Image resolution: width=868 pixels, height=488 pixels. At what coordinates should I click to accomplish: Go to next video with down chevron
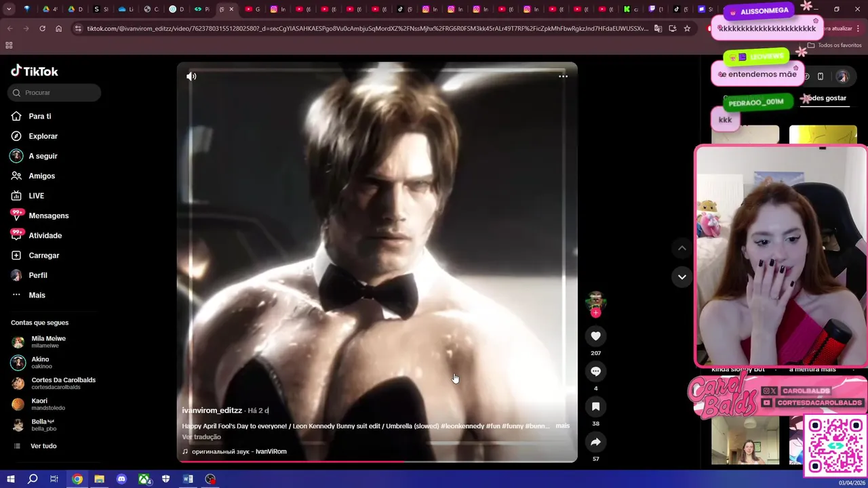682,277
